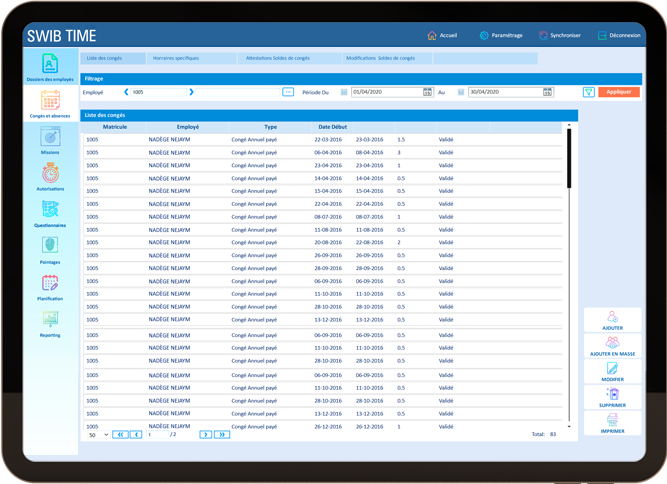Switch to Horaires spécifiques tab

pyautogui.click(x=175, y=58)
